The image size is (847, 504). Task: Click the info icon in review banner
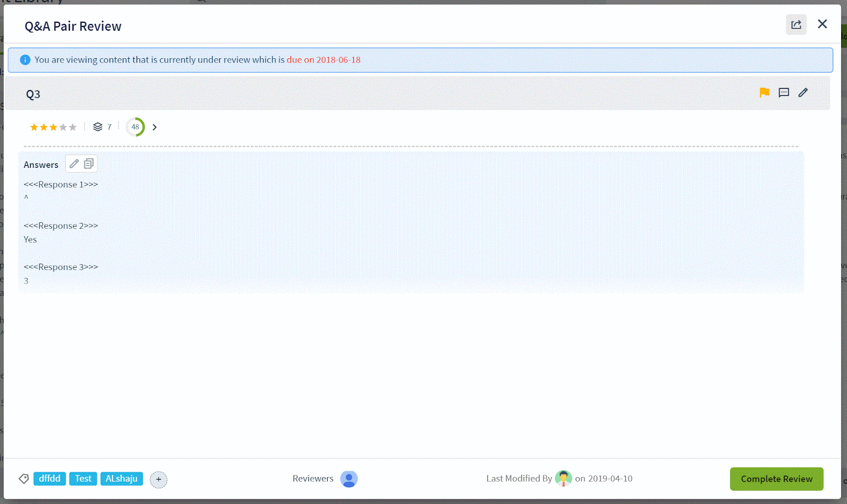(x=25, y=60)
